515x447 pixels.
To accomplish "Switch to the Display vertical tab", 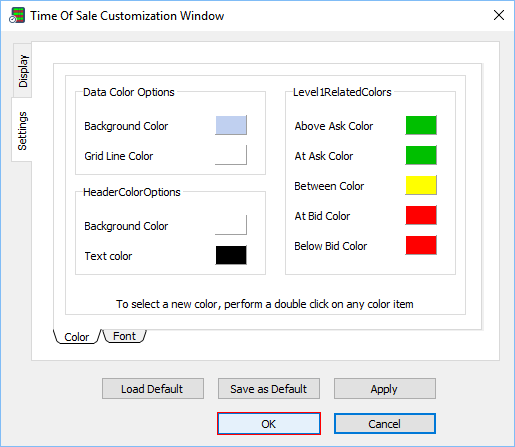I will [x=23, y=71].
